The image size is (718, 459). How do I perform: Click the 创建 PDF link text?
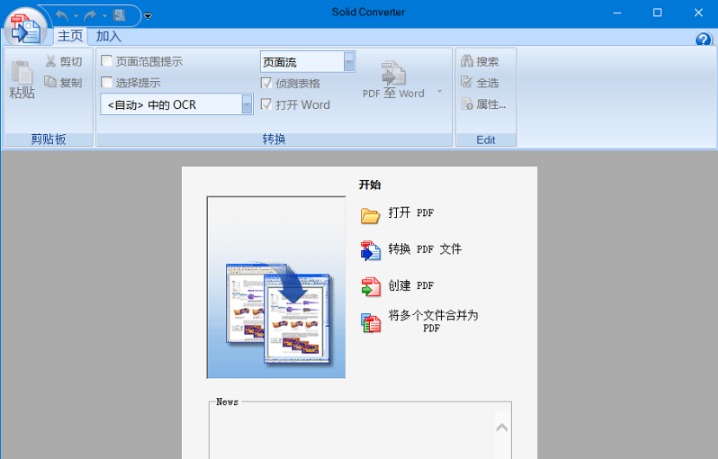[411, 285]
